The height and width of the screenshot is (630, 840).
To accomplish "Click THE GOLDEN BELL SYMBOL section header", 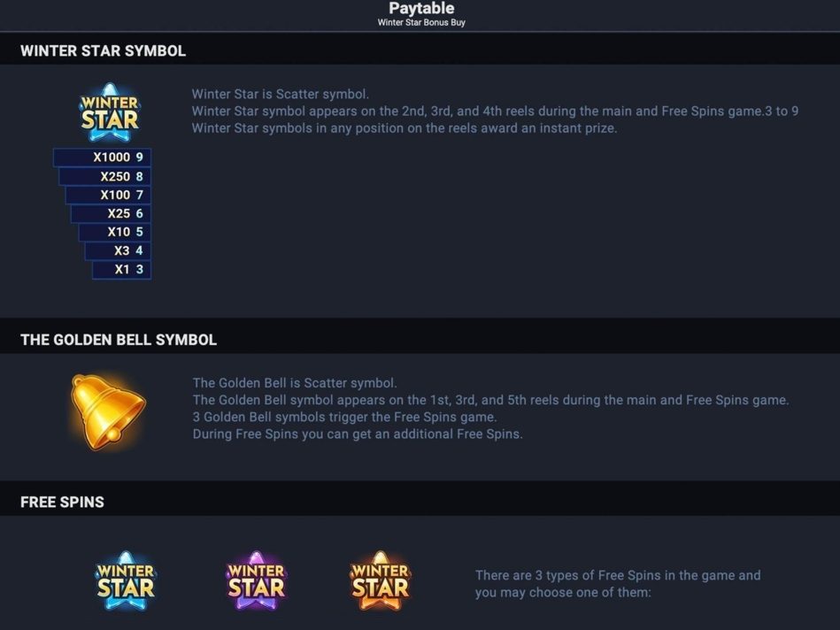I will click(x=119, y=340).
